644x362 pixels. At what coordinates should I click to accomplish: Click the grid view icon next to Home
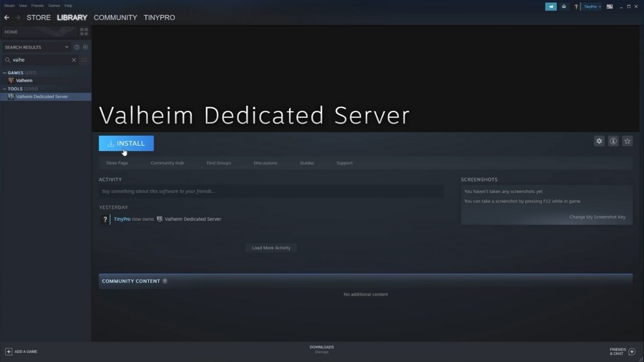point(84,31)
